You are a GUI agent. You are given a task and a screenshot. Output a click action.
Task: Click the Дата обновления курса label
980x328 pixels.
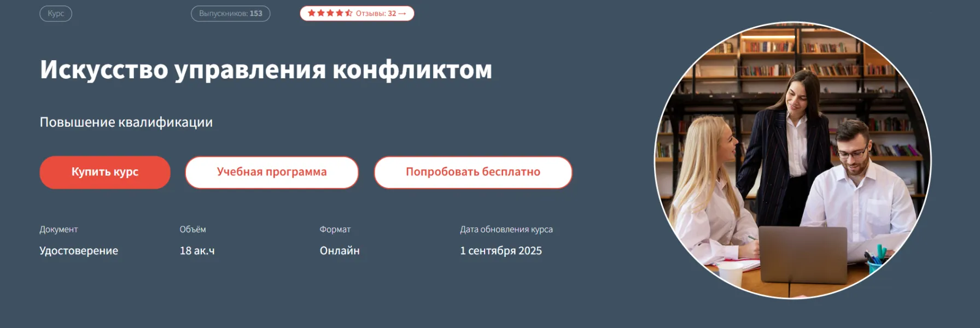(506, 230)
